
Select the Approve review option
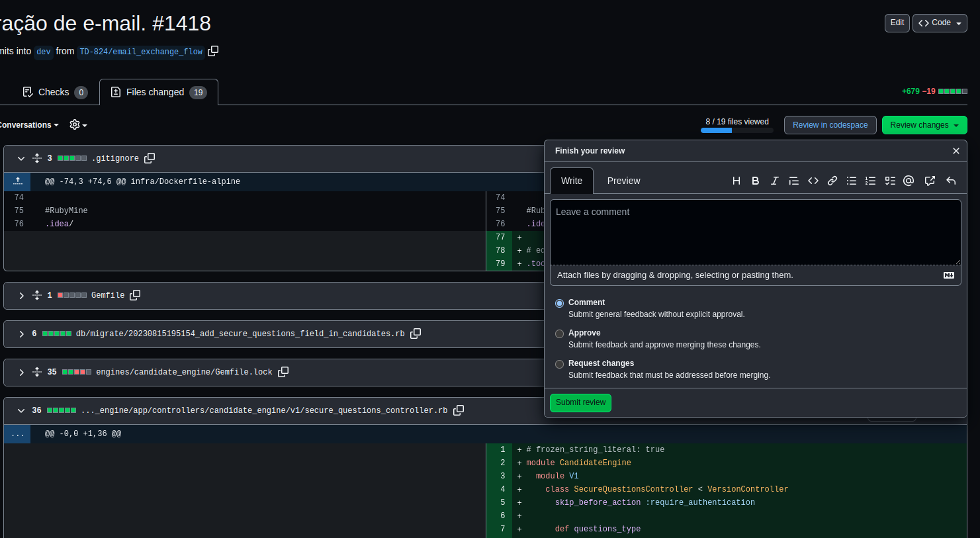point(560,334)
